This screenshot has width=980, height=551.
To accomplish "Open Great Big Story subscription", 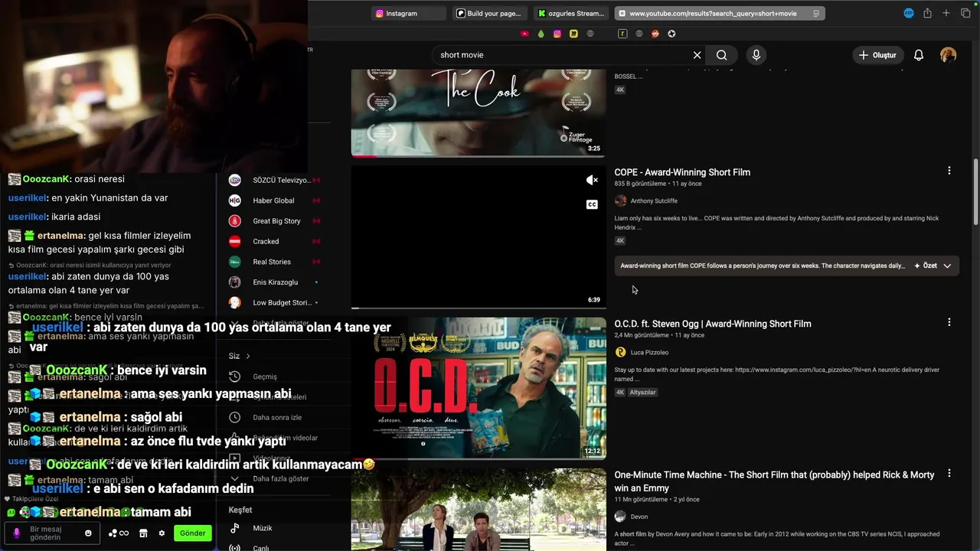I will (274, 221).
